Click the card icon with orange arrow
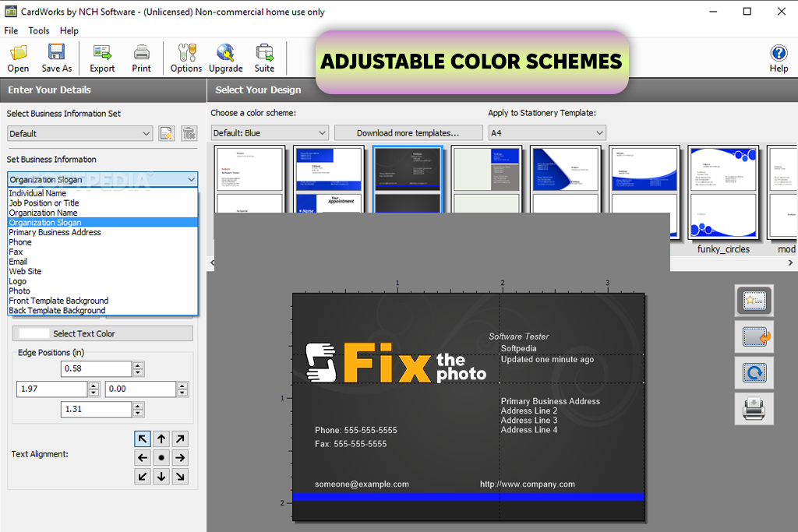The height and width of the screenshot is (532, 798). 754,336
